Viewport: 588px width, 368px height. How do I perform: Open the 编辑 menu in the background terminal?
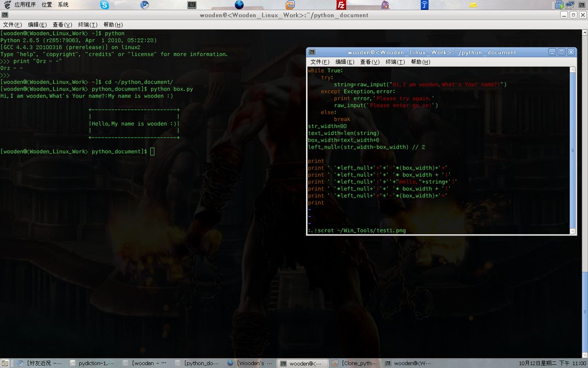tap(36, 24)
